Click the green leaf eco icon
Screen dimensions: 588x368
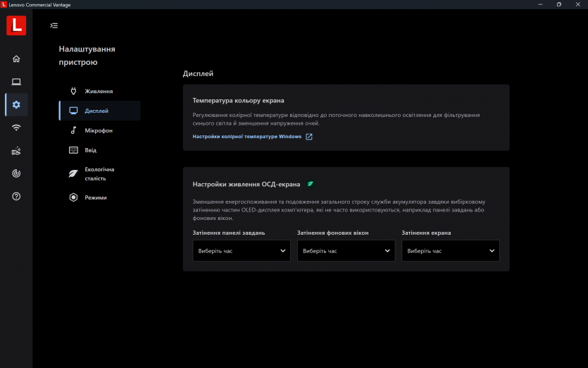click(310, 184)
